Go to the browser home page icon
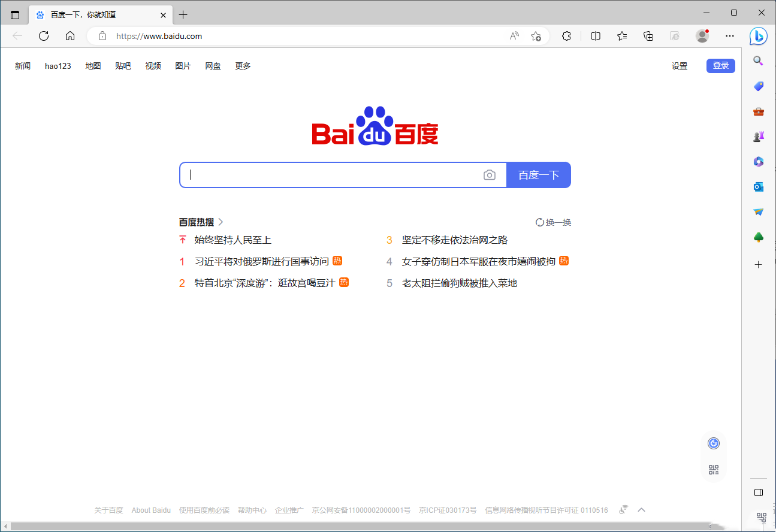776x532 pixels. [70, 36]
